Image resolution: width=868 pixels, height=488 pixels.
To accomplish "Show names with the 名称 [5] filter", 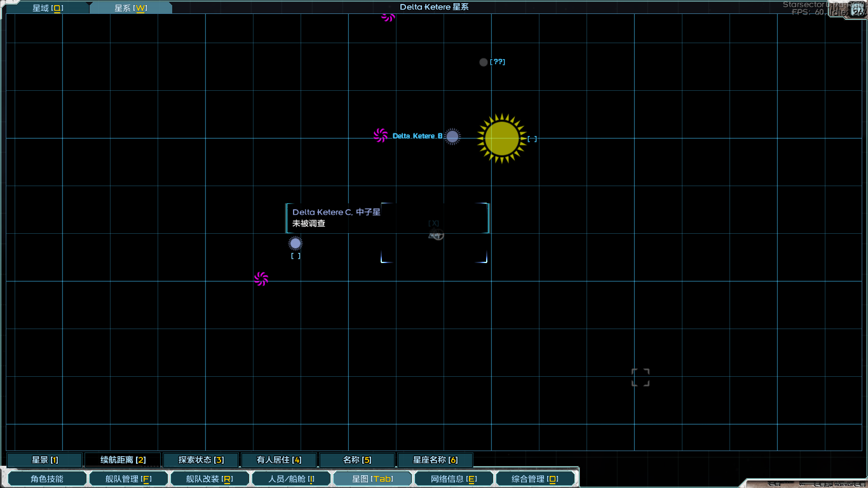I will point(358,460).
